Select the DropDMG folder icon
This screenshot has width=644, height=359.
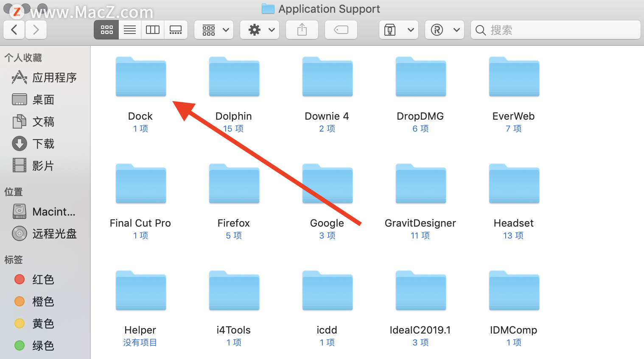421,77
